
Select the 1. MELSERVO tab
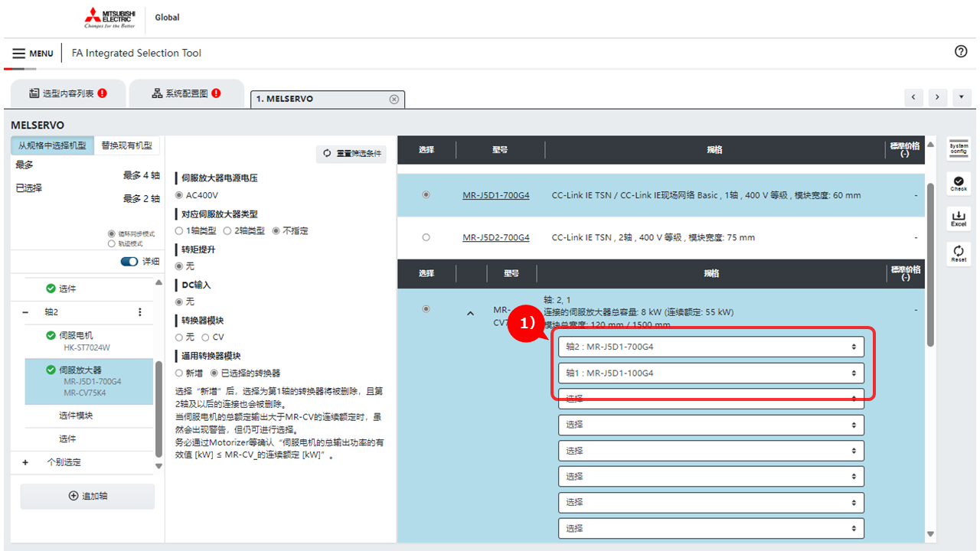(328, 99)
